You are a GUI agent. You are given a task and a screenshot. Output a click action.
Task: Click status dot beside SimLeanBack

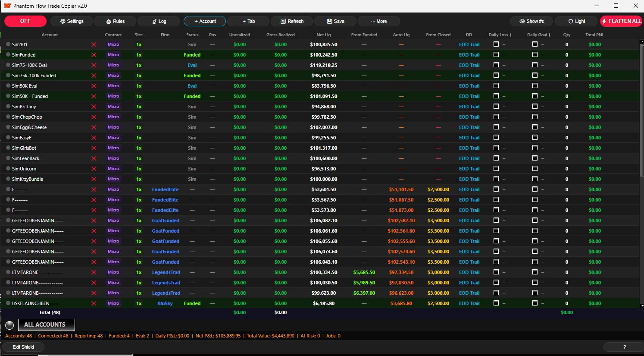[8, 158]
